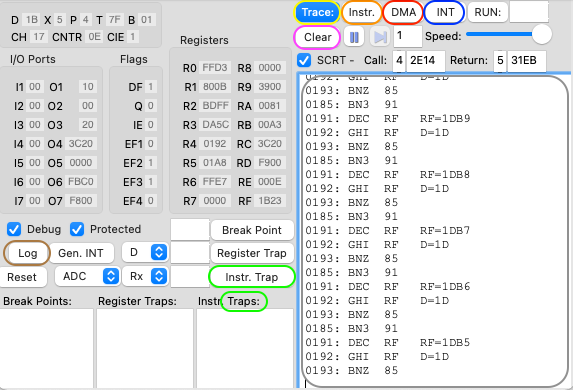Click the Break Point button
This screenshot has width=573, height=390.
pos(252,230)
